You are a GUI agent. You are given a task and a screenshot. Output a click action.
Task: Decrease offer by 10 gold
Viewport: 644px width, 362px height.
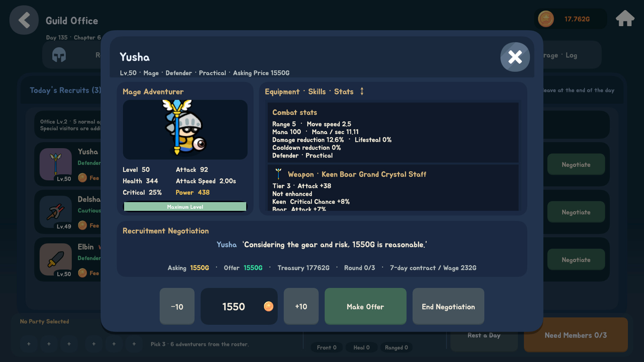point(177,306)
